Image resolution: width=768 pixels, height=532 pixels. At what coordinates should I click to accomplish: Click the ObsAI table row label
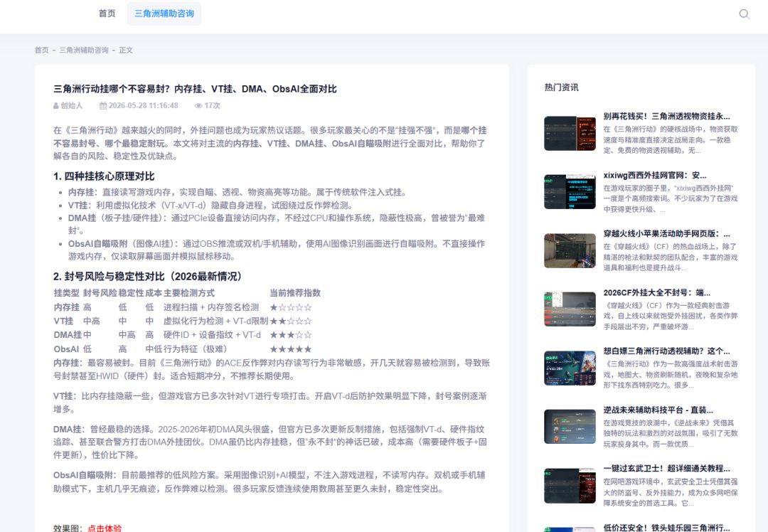[x=66, y=349]
